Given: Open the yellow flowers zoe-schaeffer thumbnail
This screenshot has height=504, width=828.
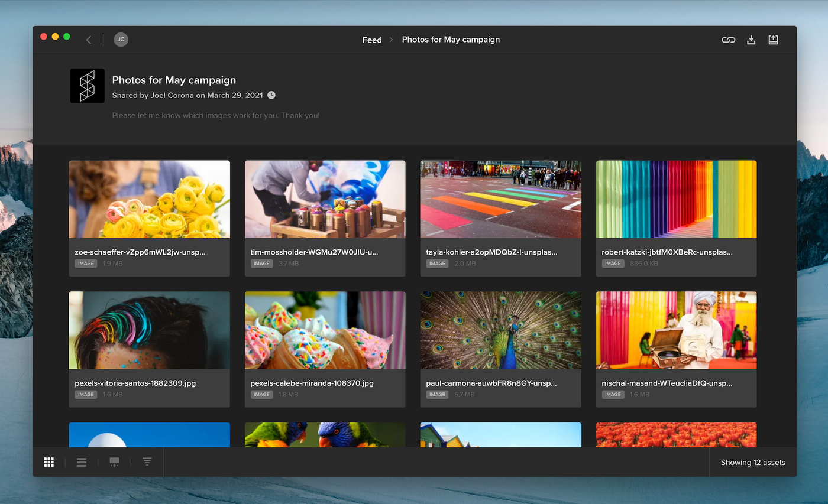Looking at the screenshot, I should (150, 199).
